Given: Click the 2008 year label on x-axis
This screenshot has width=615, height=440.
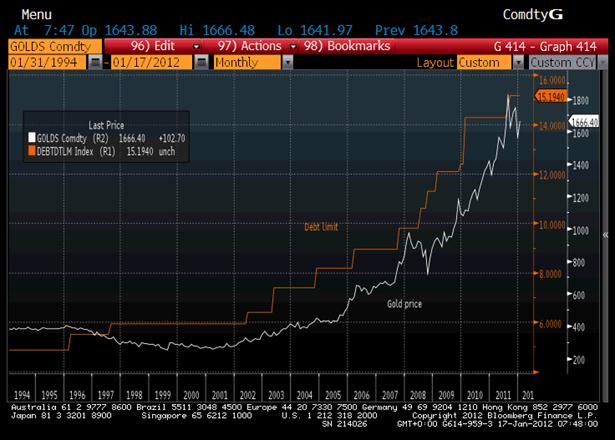Looking at the screenshot, I should click(x=418, y=395).
